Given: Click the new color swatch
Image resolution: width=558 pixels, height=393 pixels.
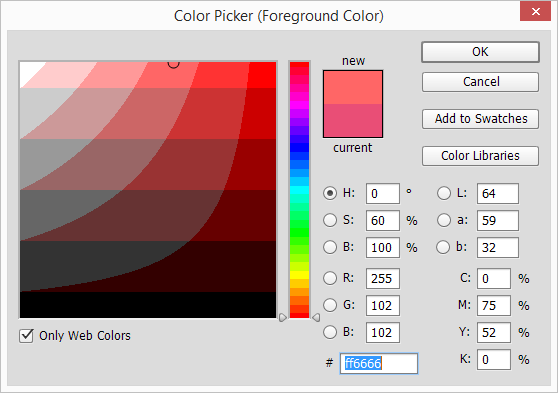Looking at the screenshot, I should point(353,88).
